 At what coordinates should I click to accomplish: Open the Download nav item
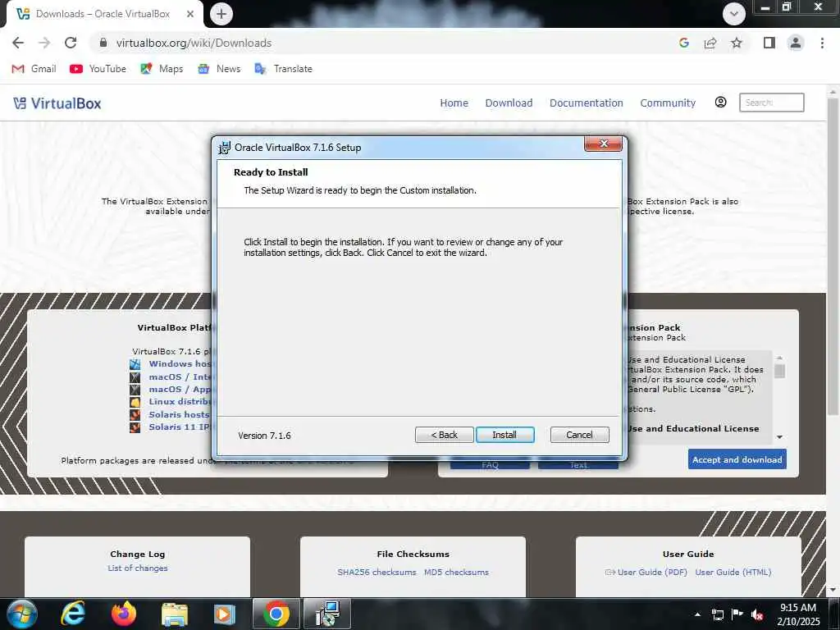(509, 103)
